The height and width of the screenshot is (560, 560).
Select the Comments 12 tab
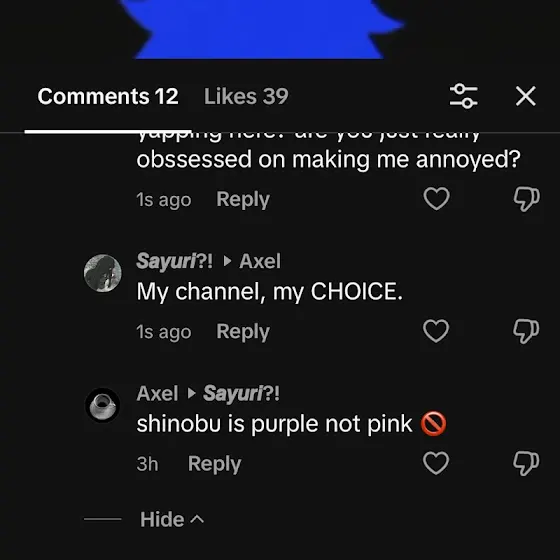108,96
